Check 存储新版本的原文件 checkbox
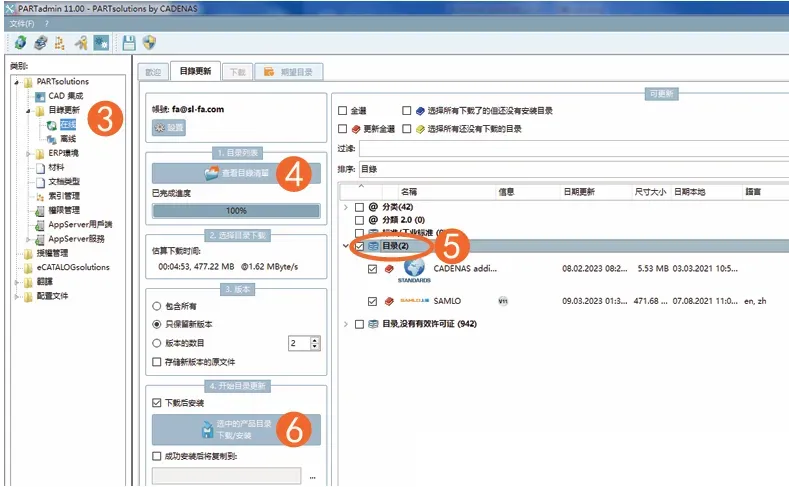 pyautogui.click(x=156, y=362)
